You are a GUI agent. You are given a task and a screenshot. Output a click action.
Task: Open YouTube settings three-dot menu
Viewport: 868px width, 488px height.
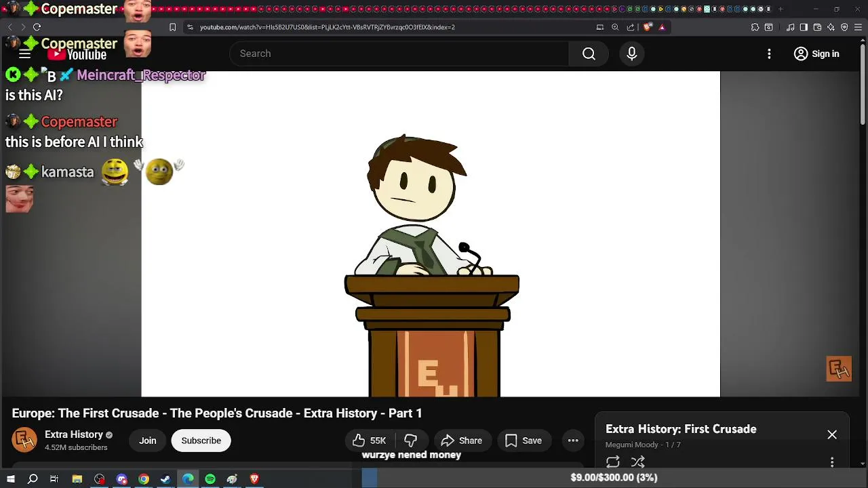[x=769, y=54]
